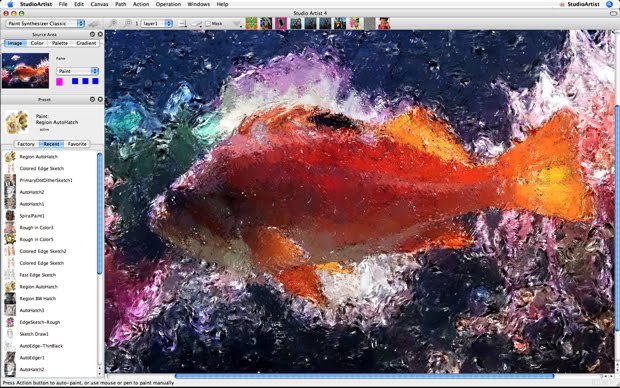Show the Favorite presets tab
This screenshot has height=388, width=620.
point(77,144)
